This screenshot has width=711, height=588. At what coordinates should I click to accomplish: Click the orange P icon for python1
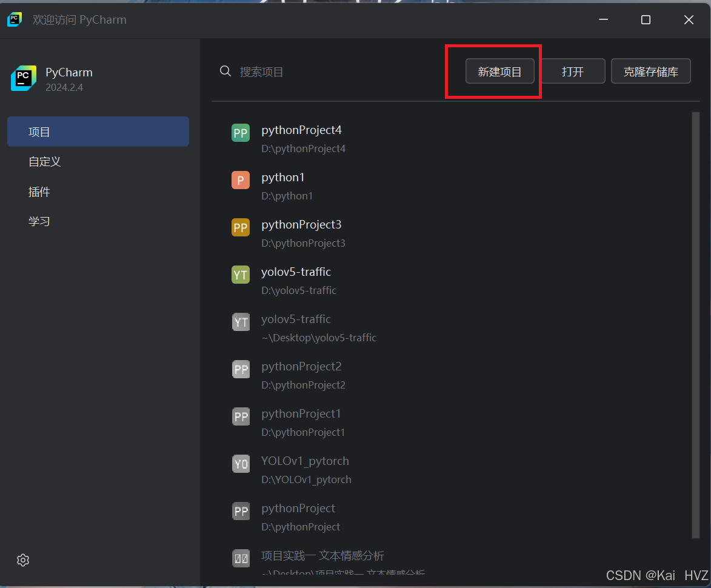240,180
